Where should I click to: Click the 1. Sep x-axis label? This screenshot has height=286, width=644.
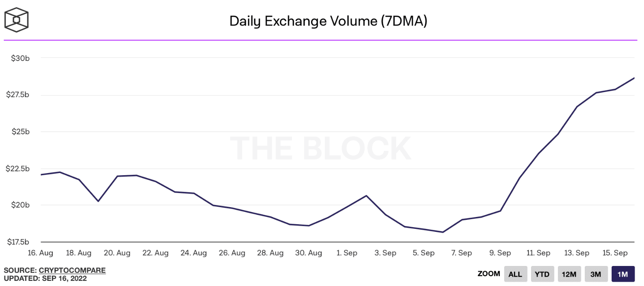pos(347,253)
